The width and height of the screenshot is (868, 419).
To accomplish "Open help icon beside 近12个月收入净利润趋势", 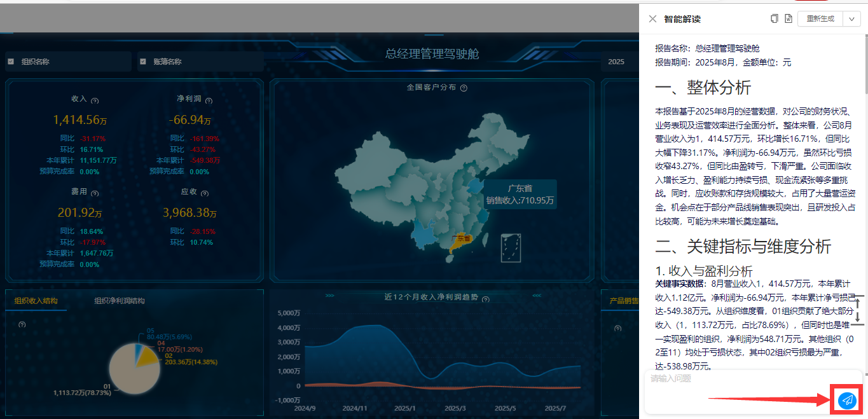I will coord(486,299).
